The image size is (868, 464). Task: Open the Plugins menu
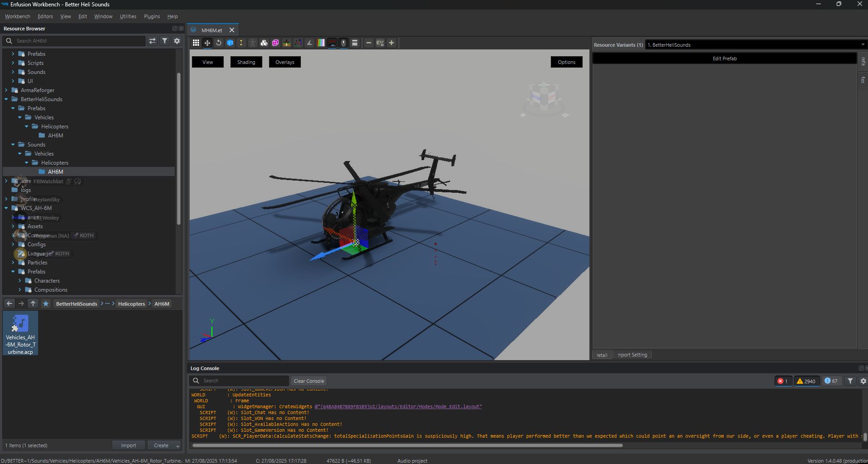[152, 16]
